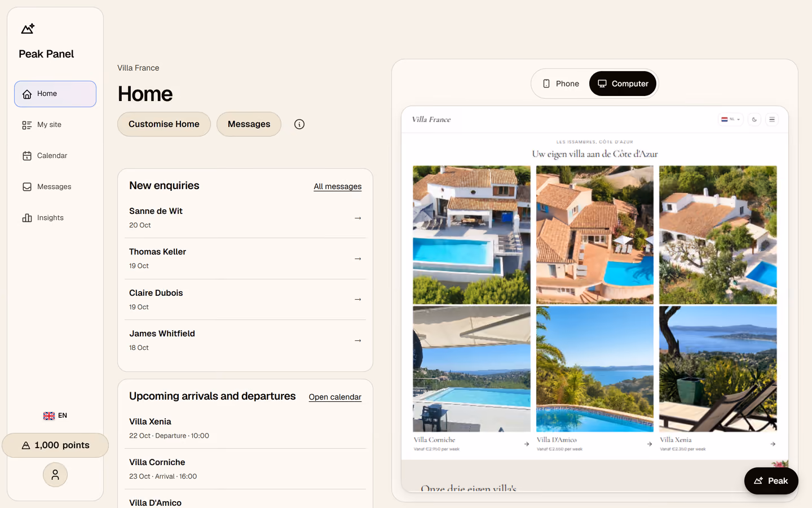Open Messages in the sidebar
Viewport: 812px width, 508px height.
click(x=55, y=187)
